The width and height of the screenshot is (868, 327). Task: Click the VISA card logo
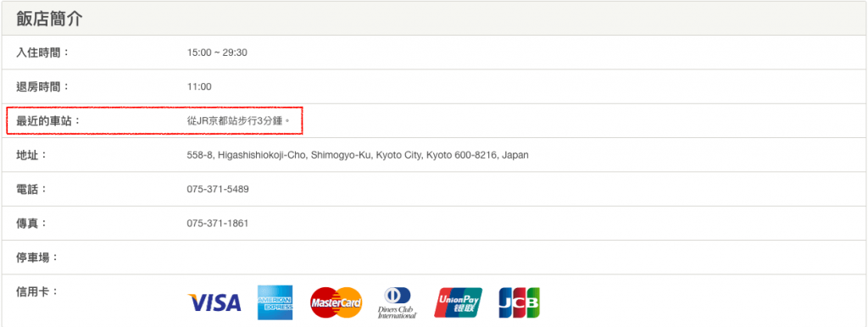[214, 302]
